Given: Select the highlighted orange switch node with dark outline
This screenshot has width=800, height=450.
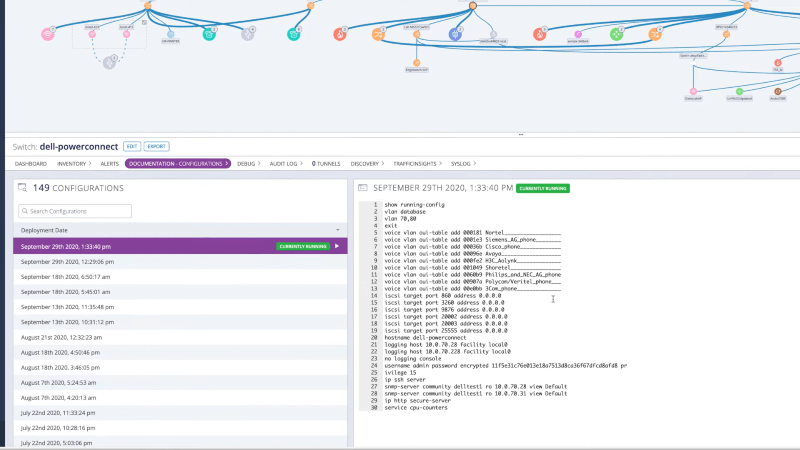Looking at the screenshot, I should point(473,6).
